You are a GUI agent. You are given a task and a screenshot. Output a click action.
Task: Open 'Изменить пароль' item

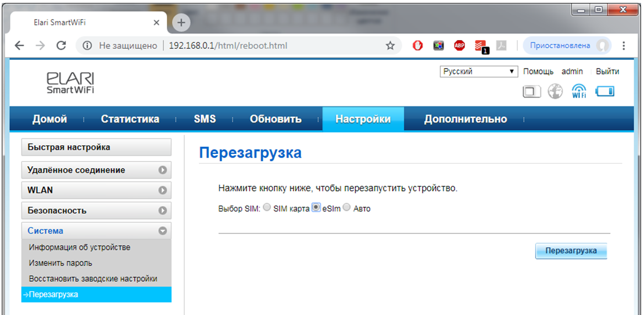click(x=60, y=263)
